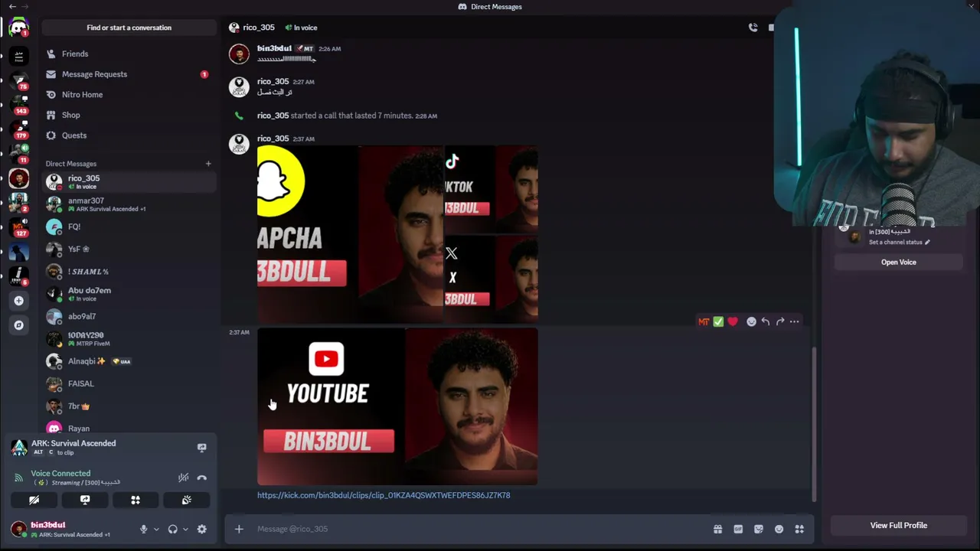Viewport: 980px width, 551px height.
Task: Toggle headphone deafen
Action: point(172,529)
